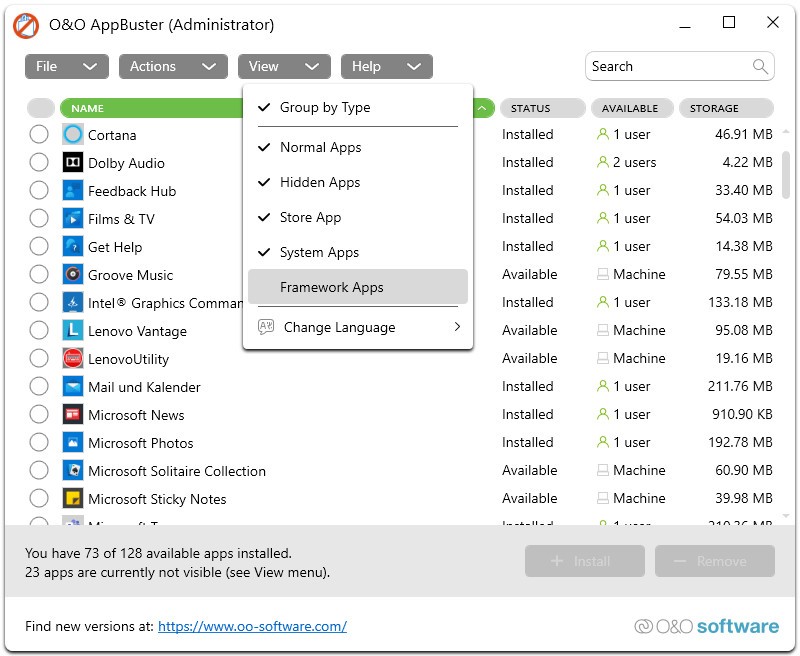Open the Actions dropdown menu
Image resolution: width=800 pixels, height=656 pixels.
coord(173,66)
